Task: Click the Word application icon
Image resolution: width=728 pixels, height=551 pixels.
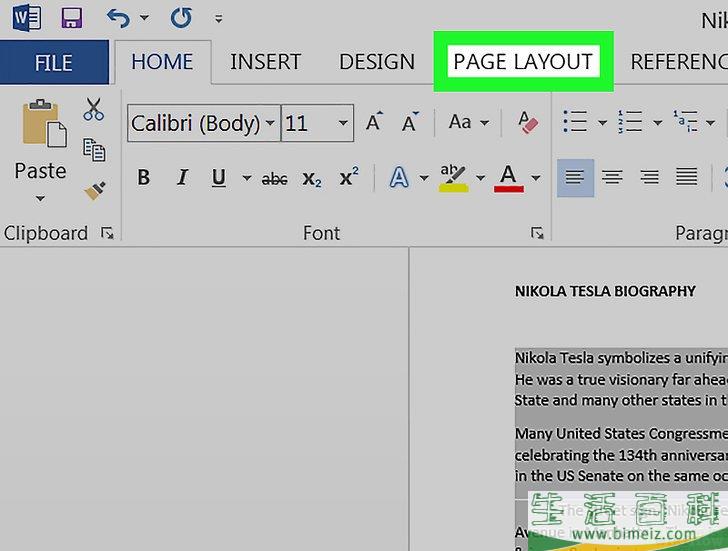Action: [x=26, y=19]
